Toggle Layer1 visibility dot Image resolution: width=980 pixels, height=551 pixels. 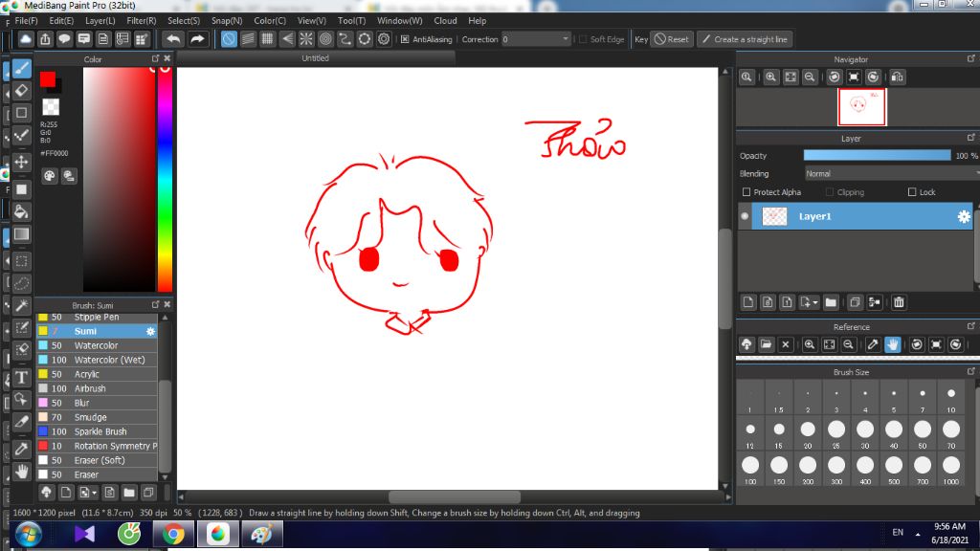pos(745,216)
